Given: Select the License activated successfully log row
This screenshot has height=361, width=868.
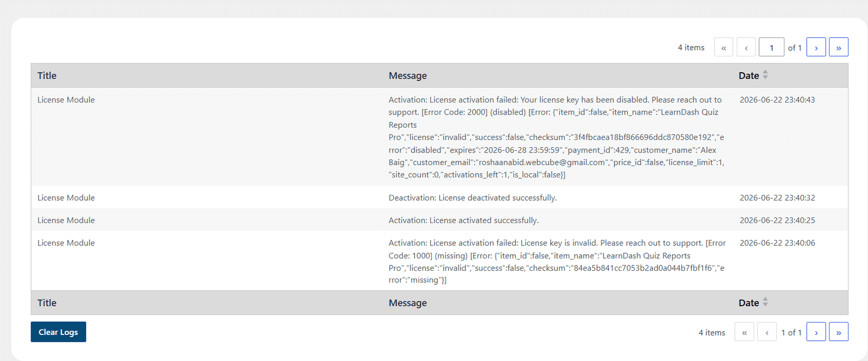Looking at the screenshot, I should tap(439, 220).
